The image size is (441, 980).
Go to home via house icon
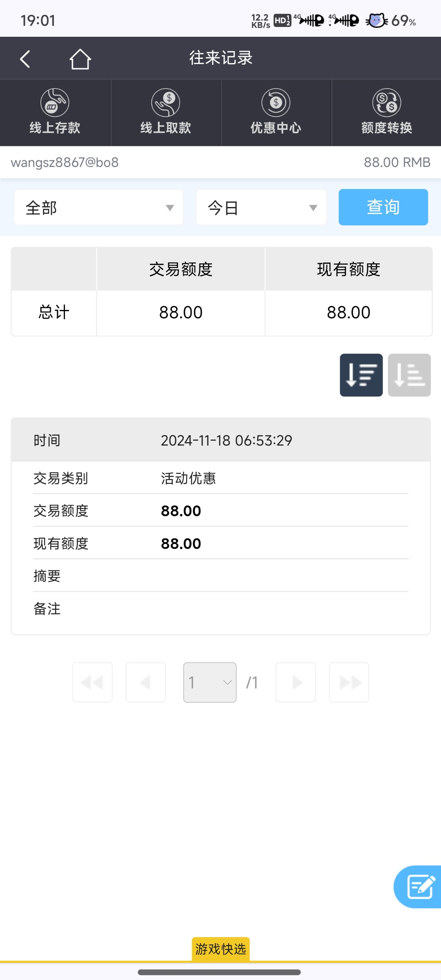coord(80,59)
